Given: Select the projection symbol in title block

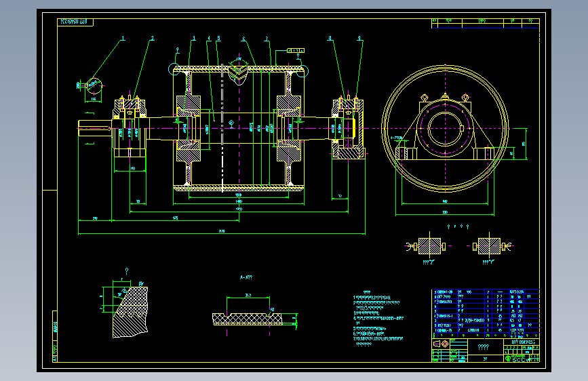Looking at the screenshot, I should click(x=441, y=344).
